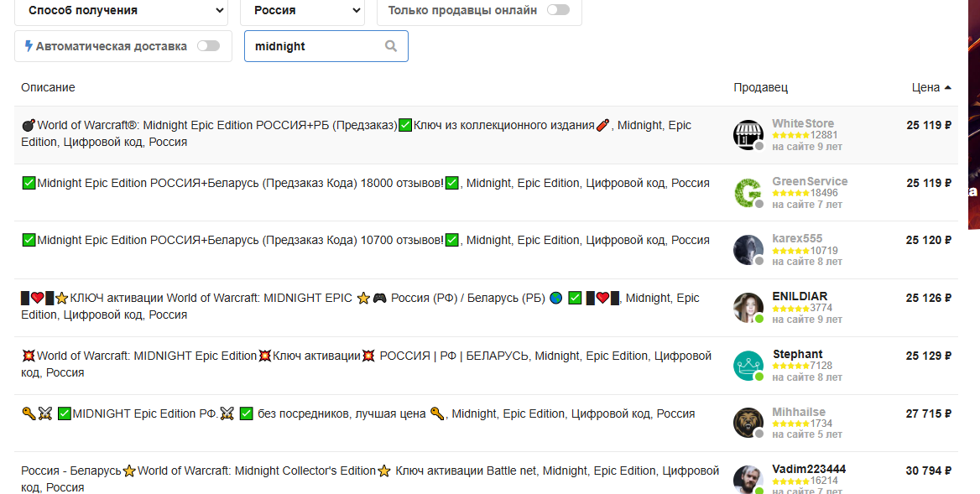The width and height of the screenshot is (980, 494).
Task: Open offer with '18000 отзывов'
Action: tap(366, 183)
